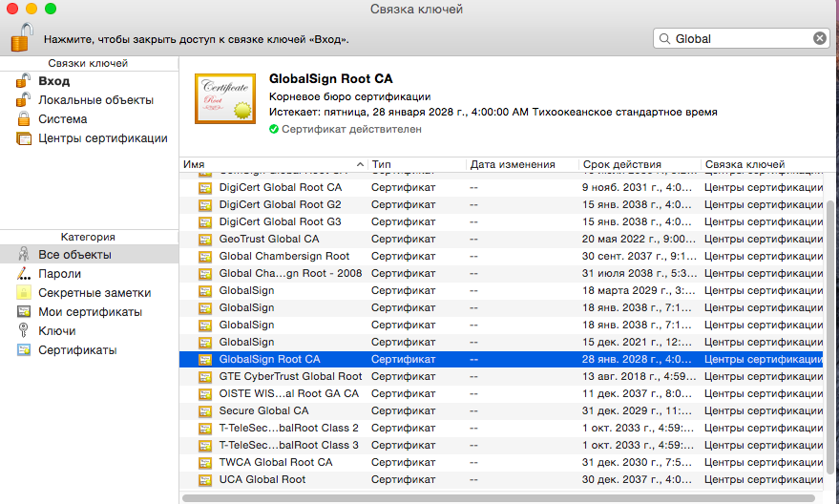Click the certificate icon of Global Chambersign Root
This screenshot has width=839, height=504.
(x=205, y=256)
